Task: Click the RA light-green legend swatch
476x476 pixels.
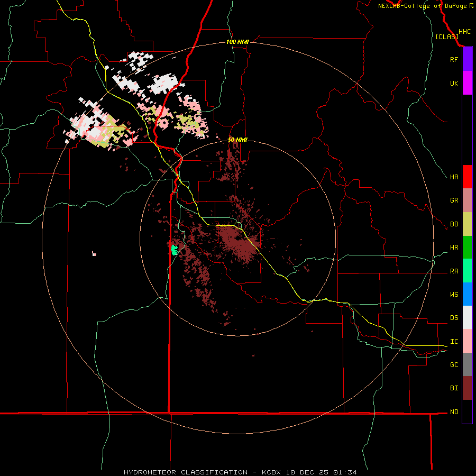Action: coord(467,271)
